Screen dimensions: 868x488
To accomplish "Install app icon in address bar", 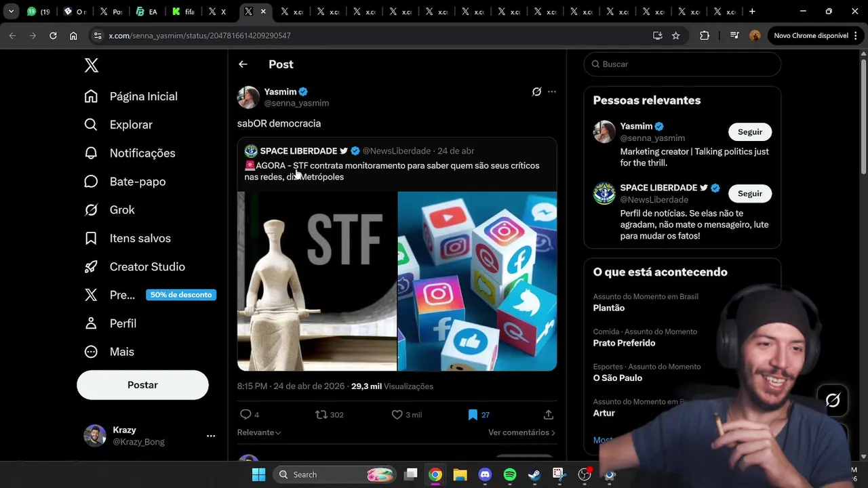I will (657, 35).
